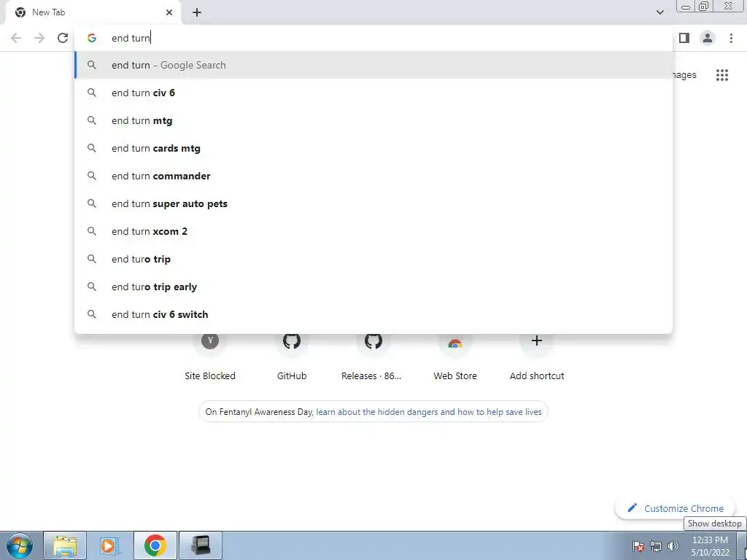Screen dimensions: 747x560
Task: Click the network tray icon
Action: click(656, 546)
